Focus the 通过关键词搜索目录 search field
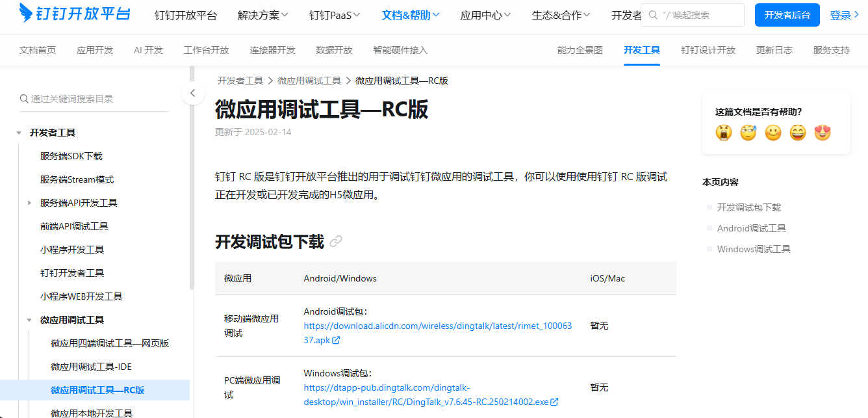This screenshot has width=868, height=418. click(94, 99)
